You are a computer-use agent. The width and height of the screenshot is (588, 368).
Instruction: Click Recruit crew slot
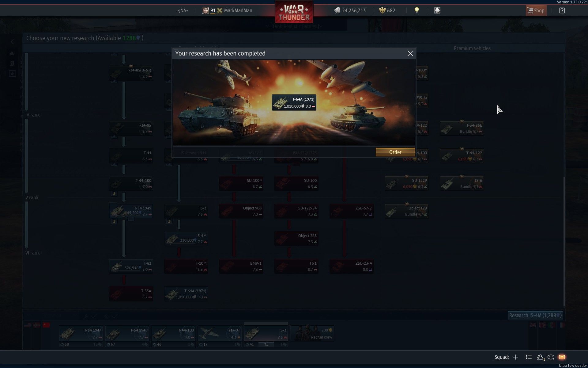click(x=312, y=334)
